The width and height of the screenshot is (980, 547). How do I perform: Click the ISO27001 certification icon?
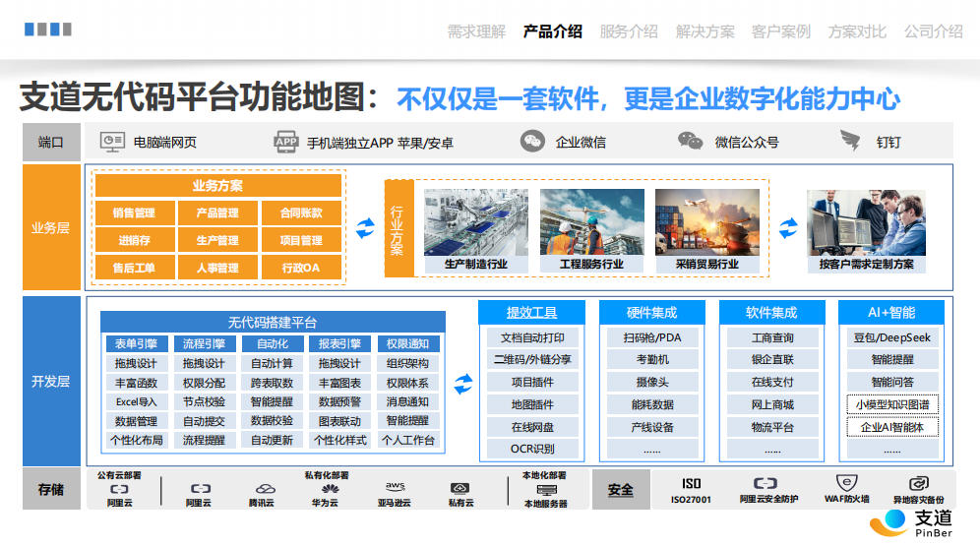coord(691,483)
